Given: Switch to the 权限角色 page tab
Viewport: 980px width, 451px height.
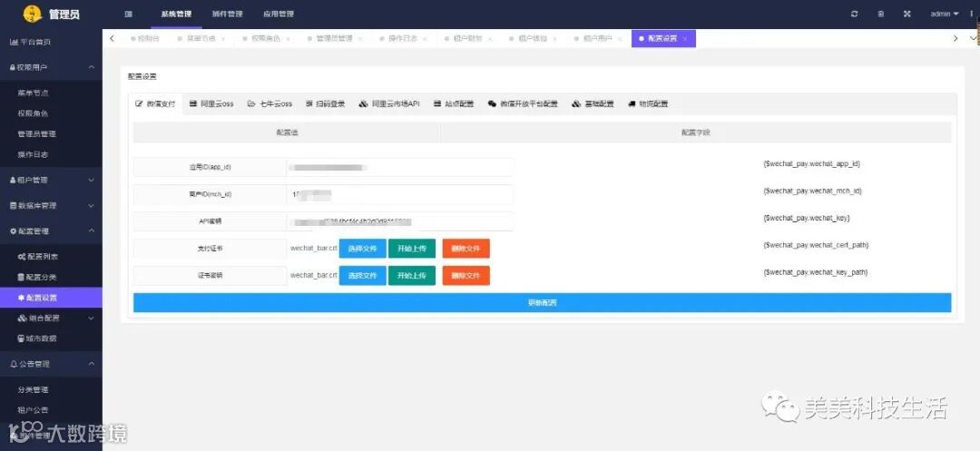Looking at the screenshot, I should pos(266,38).
